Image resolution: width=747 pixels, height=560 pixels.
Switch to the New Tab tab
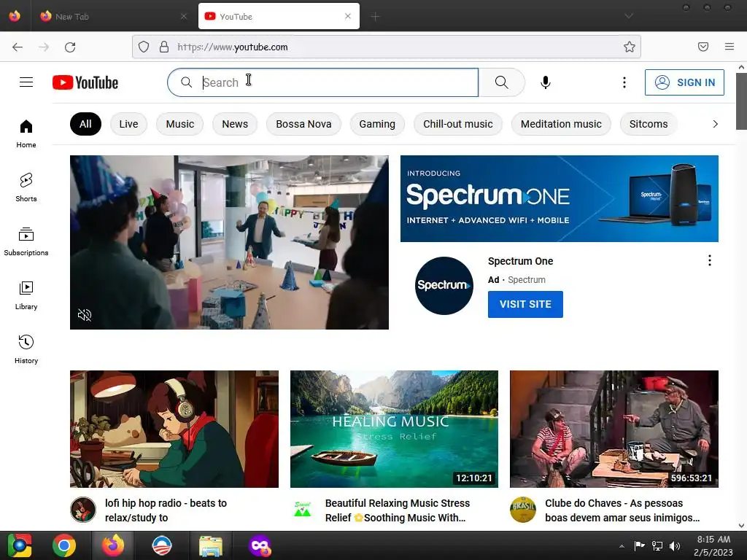[x=113, y=17]
